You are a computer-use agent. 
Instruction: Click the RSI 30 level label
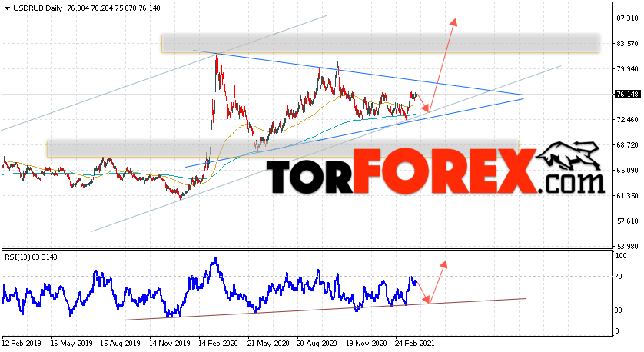(x=619, y=310)
